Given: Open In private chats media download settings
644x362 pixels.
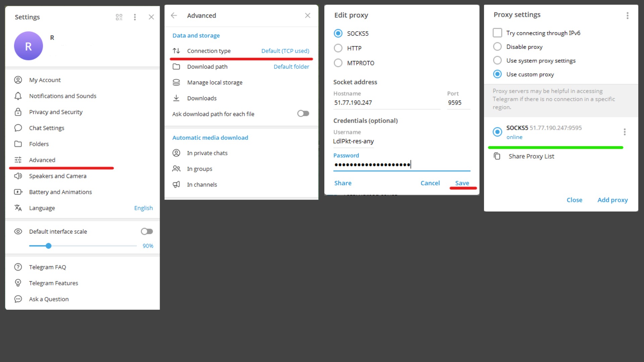Looking at the screenshot, I should (x=207, y=153).
